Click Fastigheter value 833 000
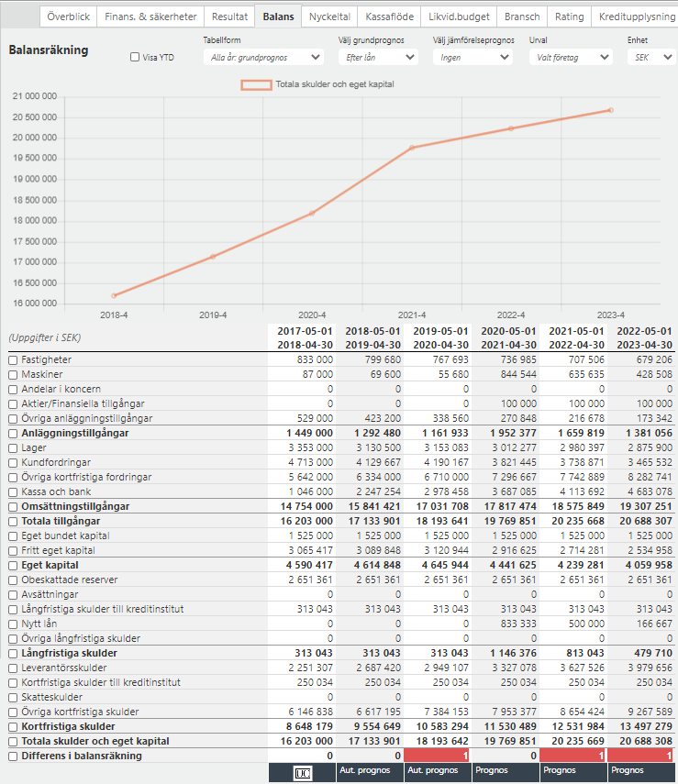This screenshot has width=678, height=784. [x=315, y=360]
